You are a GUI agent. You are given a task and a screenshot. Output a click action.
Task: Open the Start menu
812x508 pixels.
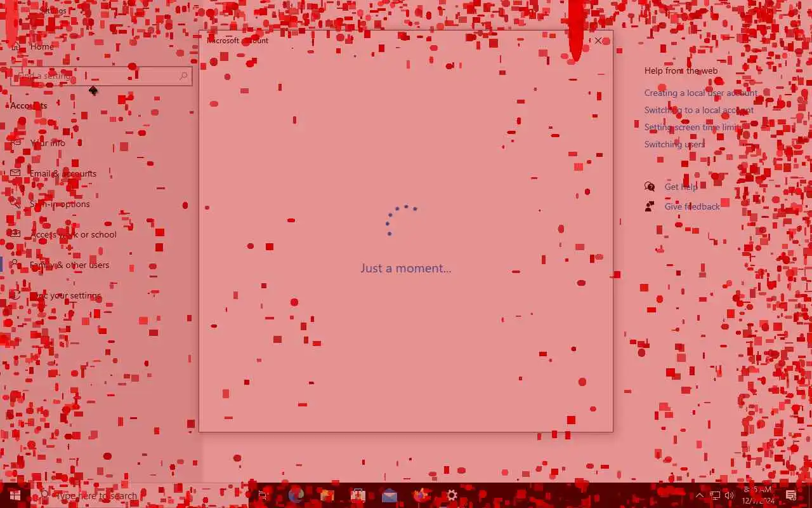(x=15, y=495)
